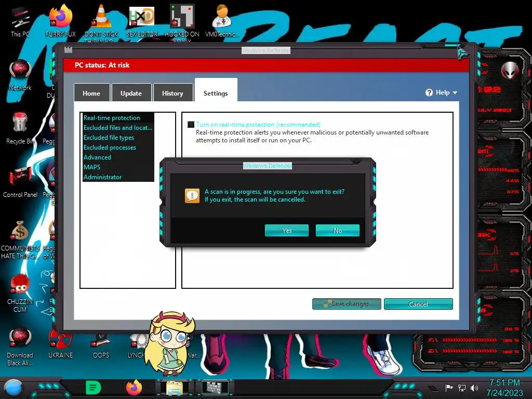The height and width of the screenshot is (399, 532).
Task: Open the money bag COMMUNISTS HATE THIS desktop icon
Action: pos(20,239)
